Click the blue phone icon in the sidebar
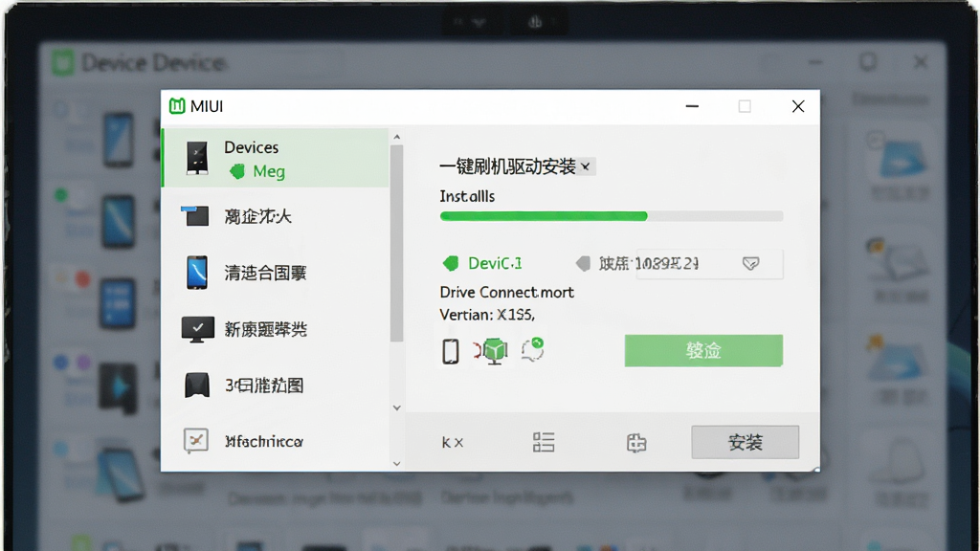The height and width of the screenshot is (551, 980). (197, 273)
